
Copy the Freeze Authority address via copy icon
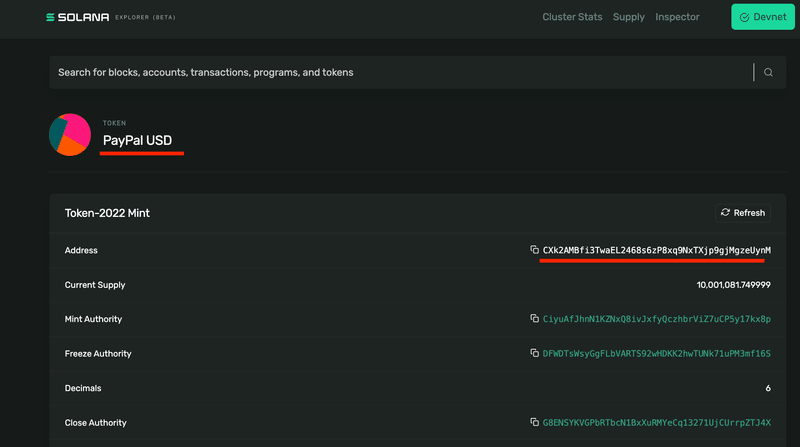click(x=534, y=353)
